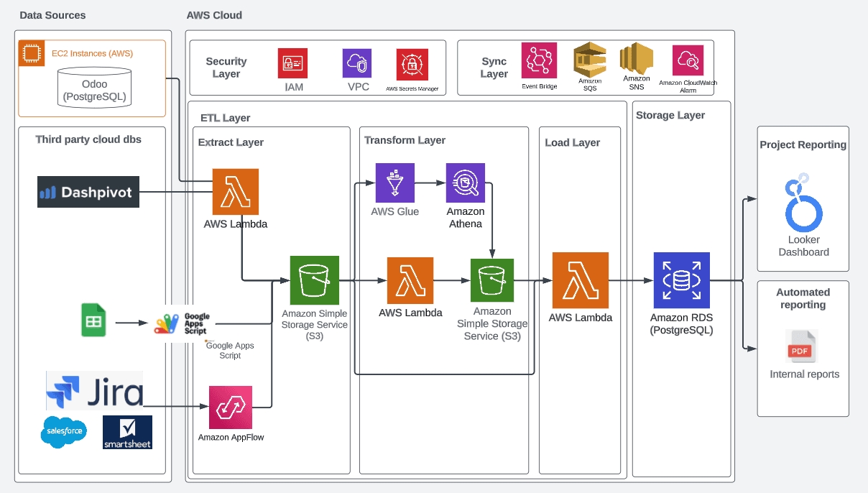Select the Transform Layer S3 bucket icon

[492, 280]
